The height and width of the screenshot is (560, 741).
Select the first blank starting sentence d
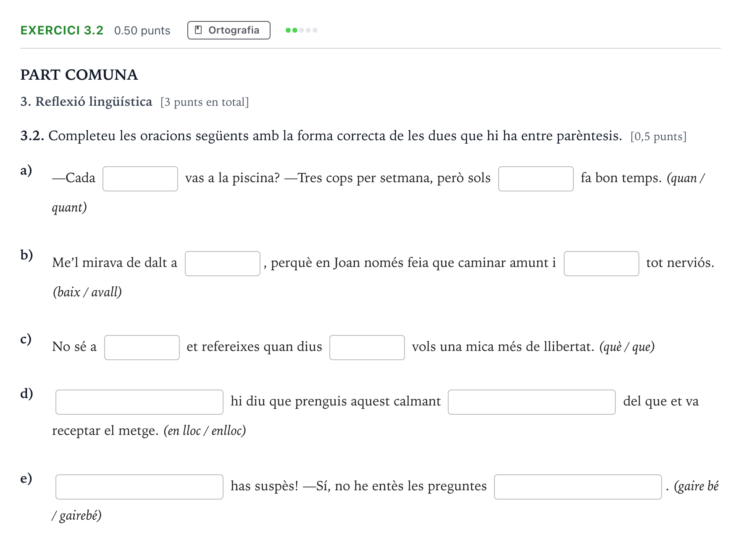tap(139, 402)
